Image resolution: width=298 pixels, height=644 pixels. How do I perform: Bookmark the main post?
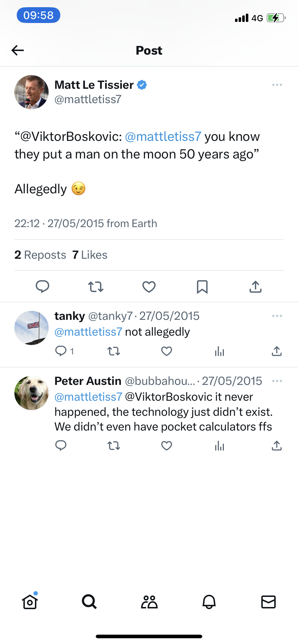point(202,287)
